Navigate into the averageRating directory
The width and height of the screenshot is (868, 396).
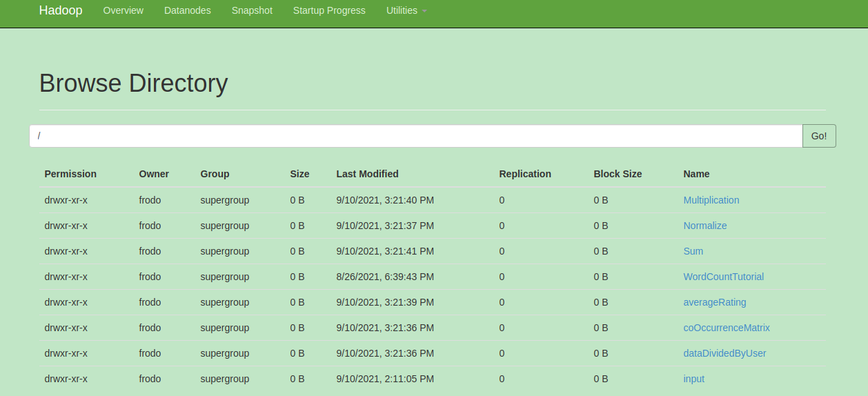tap(714, 302)
